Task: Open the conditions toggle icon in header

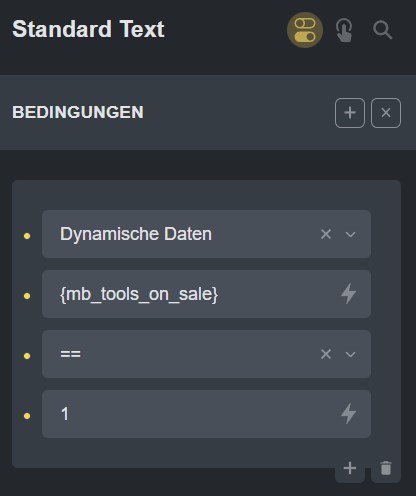Action: click(305, 30)
